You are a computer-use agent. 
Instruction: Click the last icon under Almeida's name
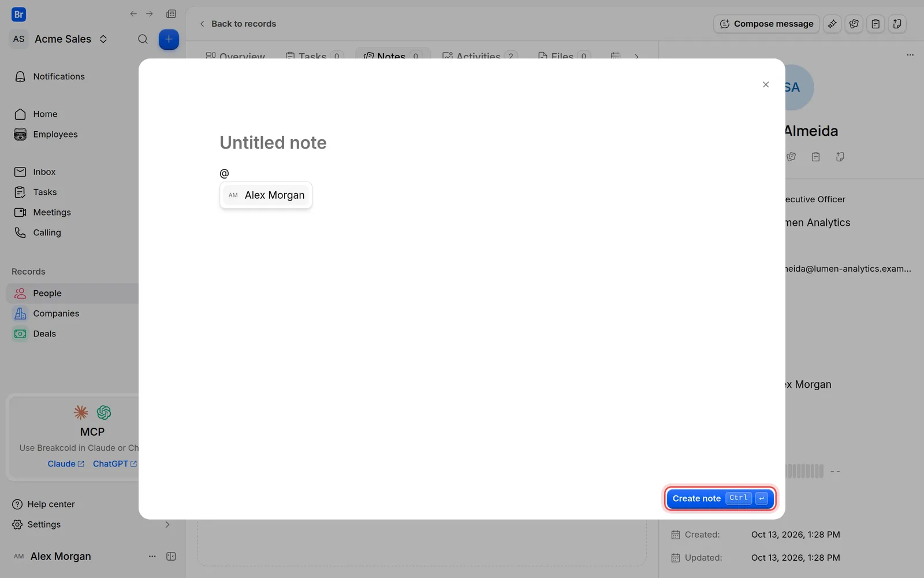840,157
